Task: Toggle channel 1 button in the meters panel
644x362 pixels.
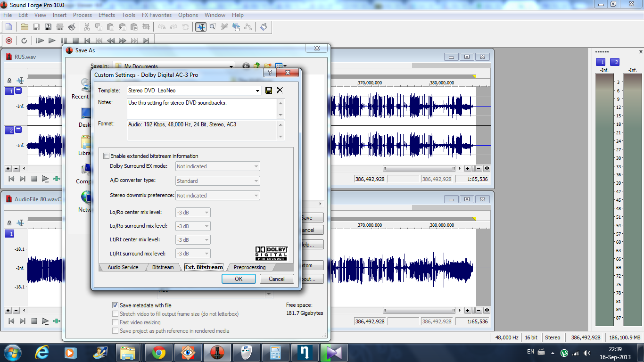Action: [x=601, y=62]
